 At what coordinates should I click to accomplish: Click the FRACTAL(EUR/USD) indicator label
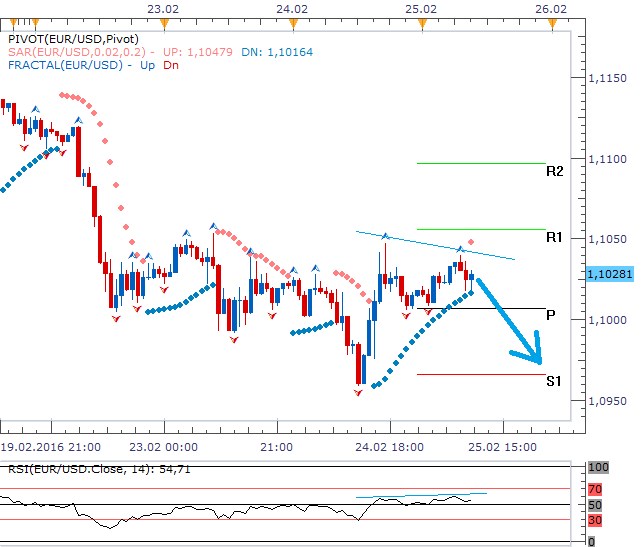66,66
